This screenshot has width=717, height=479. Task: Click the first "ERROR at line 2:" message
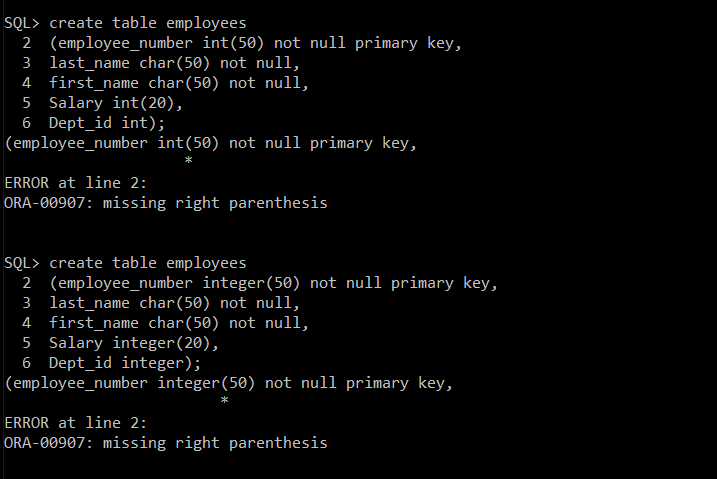[76, 183]
